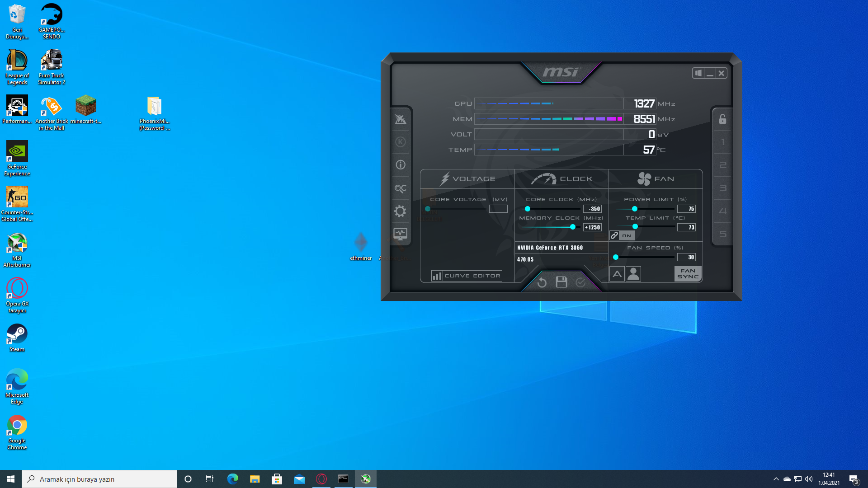The height and width of the screenshot is (488, 868).
Task: Save current settings with floppy disk icon
Action: tap(561, 282)
